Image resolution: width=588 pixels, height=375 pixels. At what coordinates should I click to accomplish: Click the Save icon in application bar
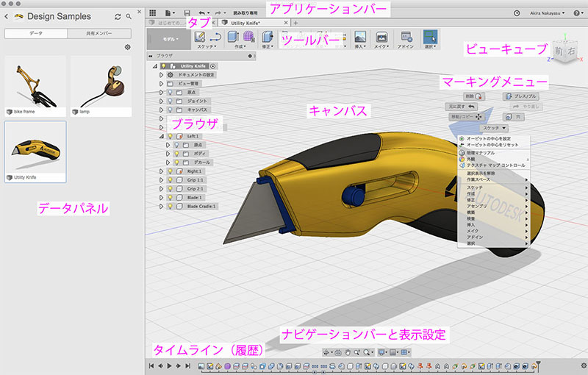pos(187,13)
